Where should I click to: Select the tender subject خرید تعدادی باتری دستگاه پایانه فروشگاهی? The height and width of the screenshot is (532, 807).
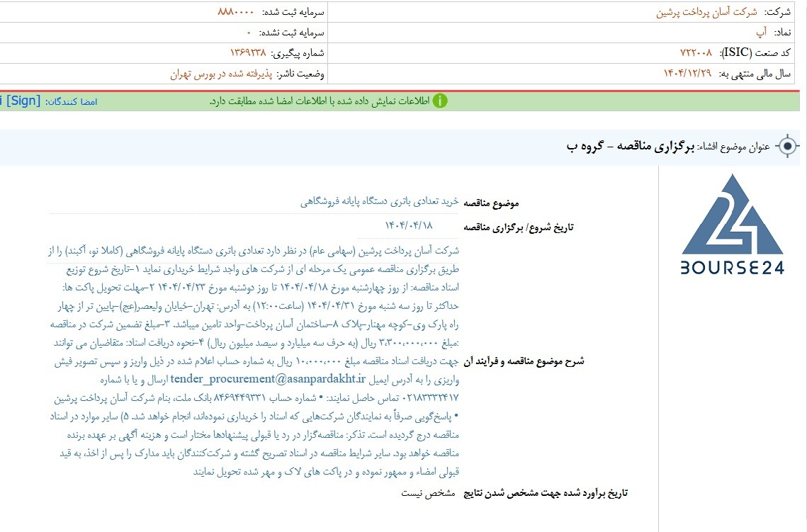pyautogui.click(x=379, y=202)
